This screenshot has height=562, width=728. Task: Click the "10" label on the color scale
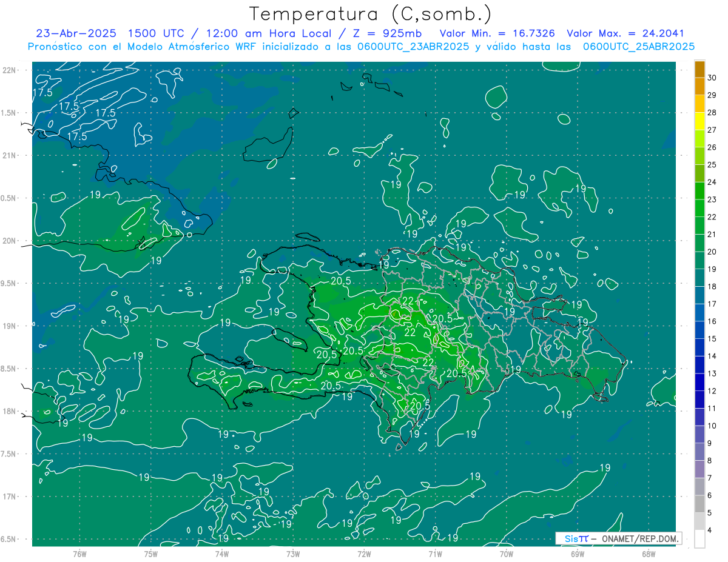712,426
